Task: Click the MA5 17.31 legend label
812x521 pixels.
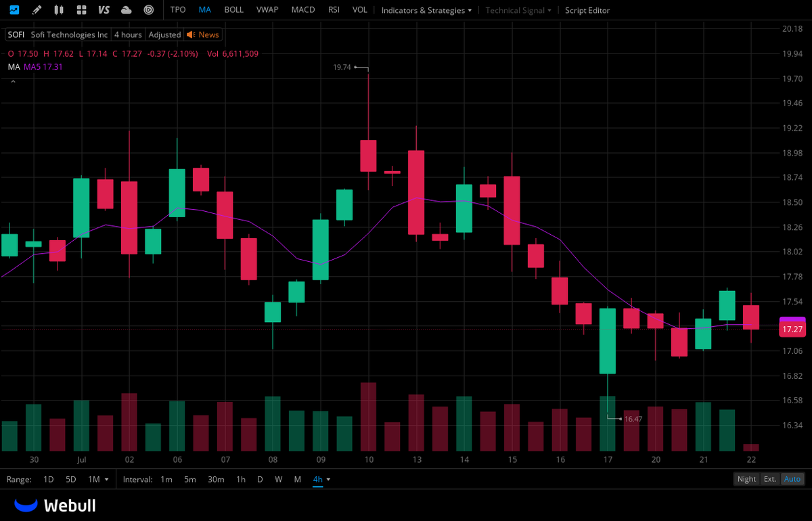Action: (45, 67)
